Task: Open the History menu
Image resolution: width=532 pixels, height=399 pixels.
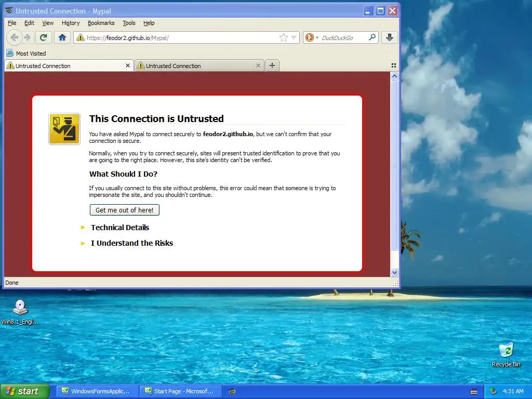Action: pos(71,23)
